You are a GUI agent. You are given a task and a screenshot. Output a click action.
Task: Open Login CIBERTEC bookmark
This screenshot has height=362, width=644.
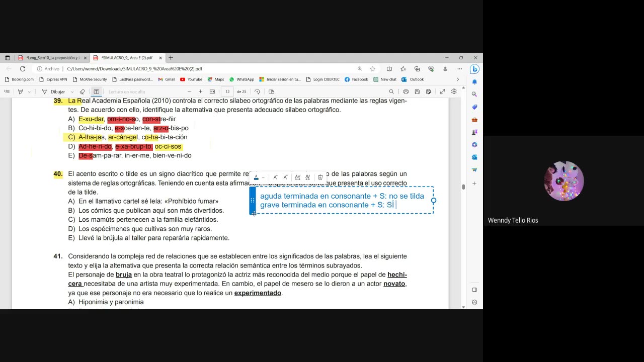(323, 79)
